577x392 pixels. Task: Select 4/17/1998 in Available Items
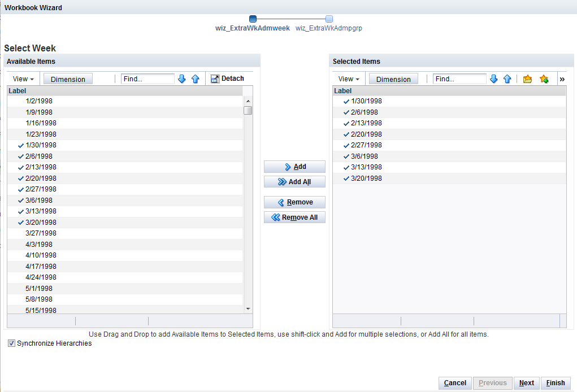point(125,266)
